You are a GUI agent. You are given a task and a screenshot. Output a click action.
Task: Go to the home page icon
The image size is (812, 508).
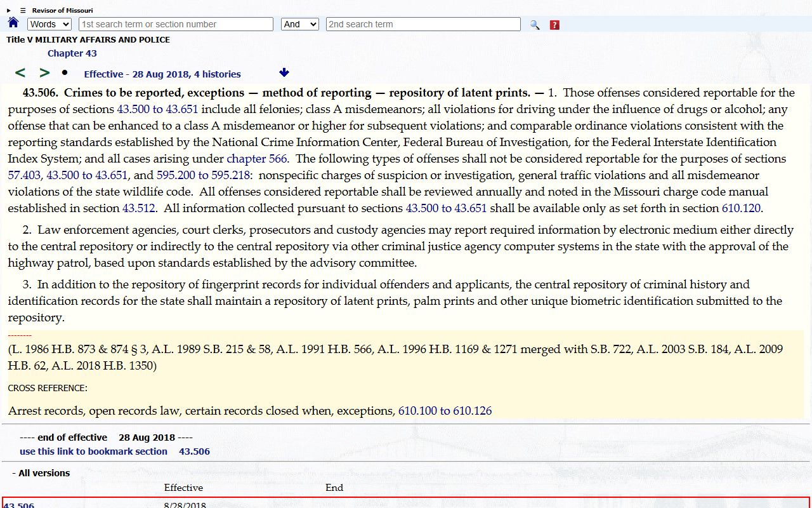pos(13,23)
